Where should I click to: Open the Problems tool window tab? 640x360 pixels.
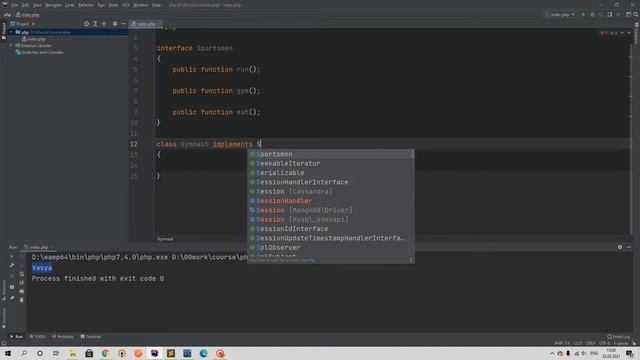(63, 337)
